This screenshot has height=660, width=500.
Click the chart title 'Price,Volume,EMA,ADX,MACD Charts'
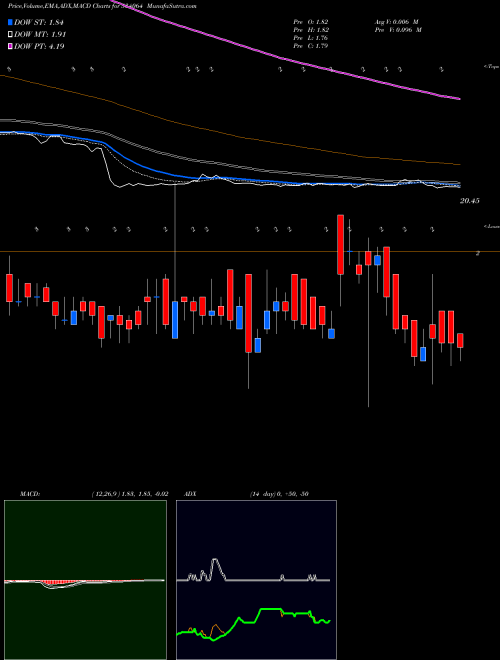point(60,6)
